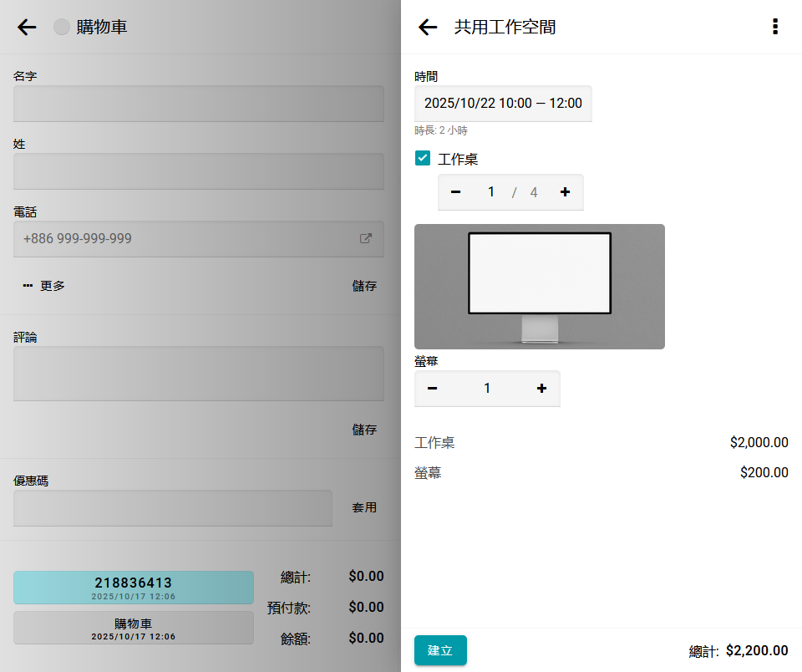Focus the 名字 first name input

[199, 104]
